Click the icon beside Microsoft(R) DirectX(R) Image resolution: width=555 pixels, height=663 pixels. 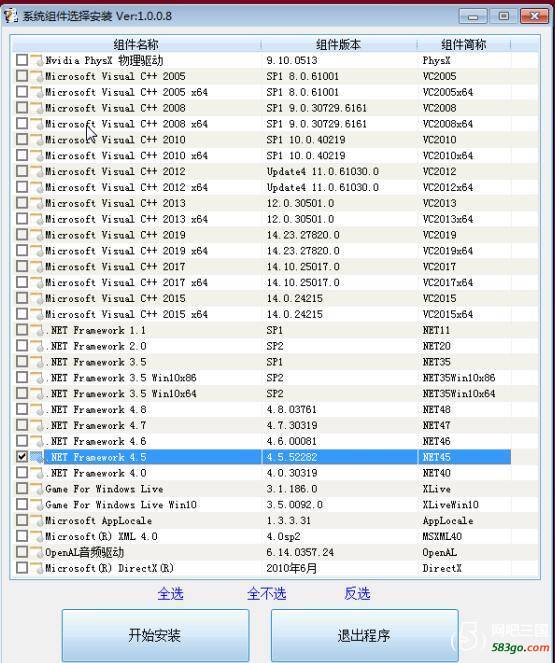(37, 568)
